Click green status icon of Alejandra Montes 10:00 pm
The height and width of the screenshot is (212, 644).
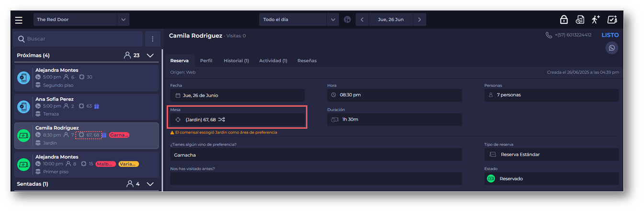(x=24, y=165)
